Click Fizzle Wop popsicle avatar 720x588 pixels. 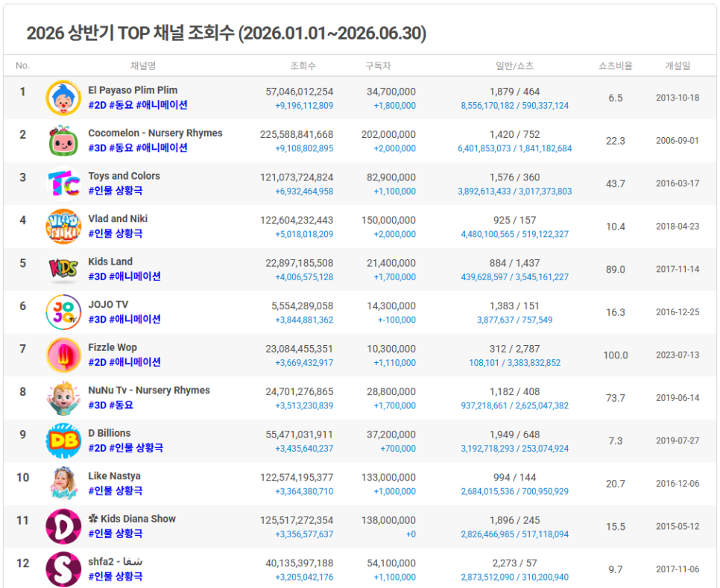(x=63, y=355)
